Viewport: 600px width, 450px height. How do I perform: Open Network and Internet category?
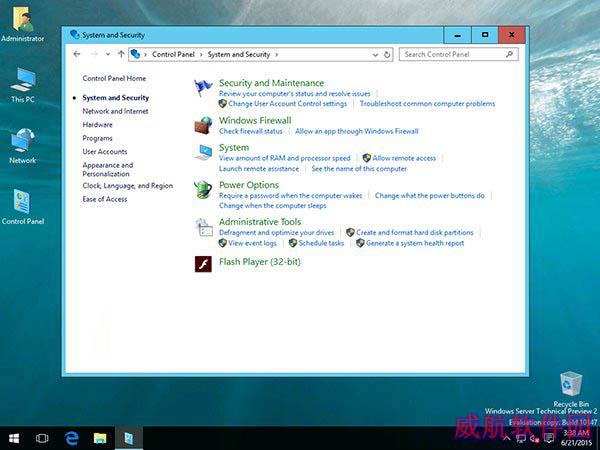[115, 111]
